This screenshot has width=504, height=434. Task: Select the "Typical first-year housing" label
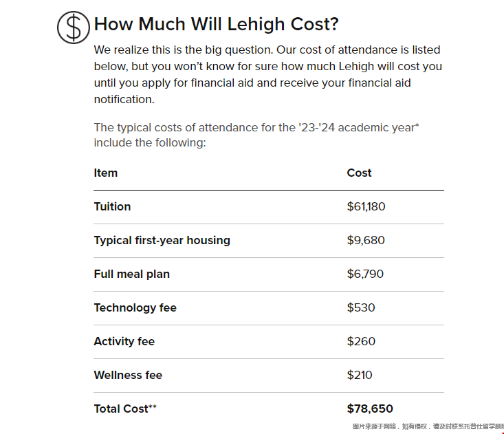tap(162, 240)
